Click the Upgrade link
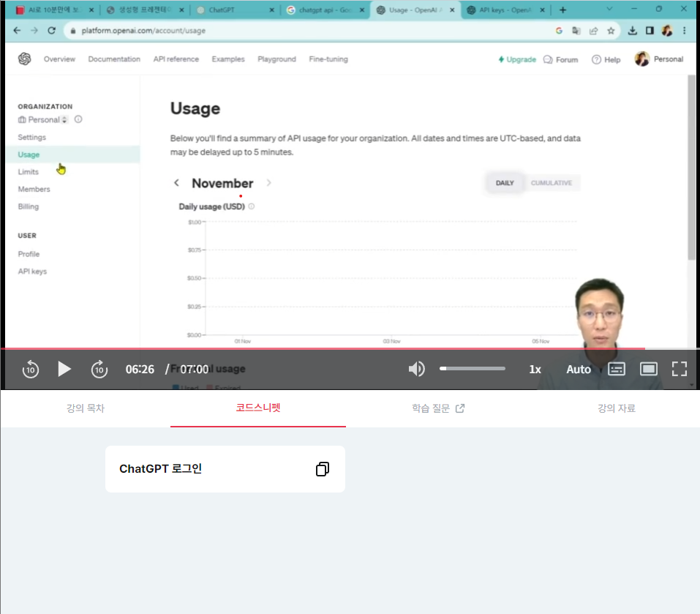Image resolution: width=700 pixels, height=614 pixels. (517, 59)
